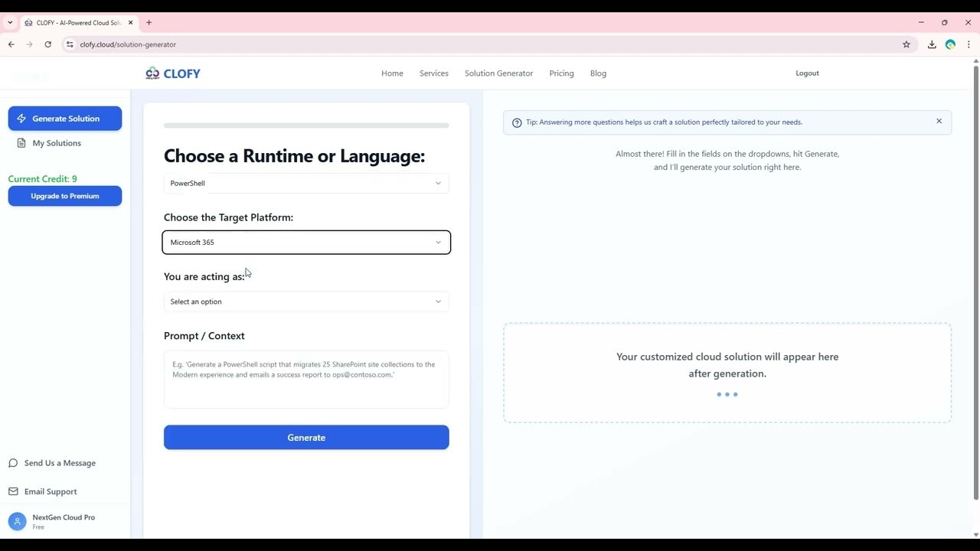Dismiss the tip banner with the X
The image size is (980, 551).
pos(939,121)
